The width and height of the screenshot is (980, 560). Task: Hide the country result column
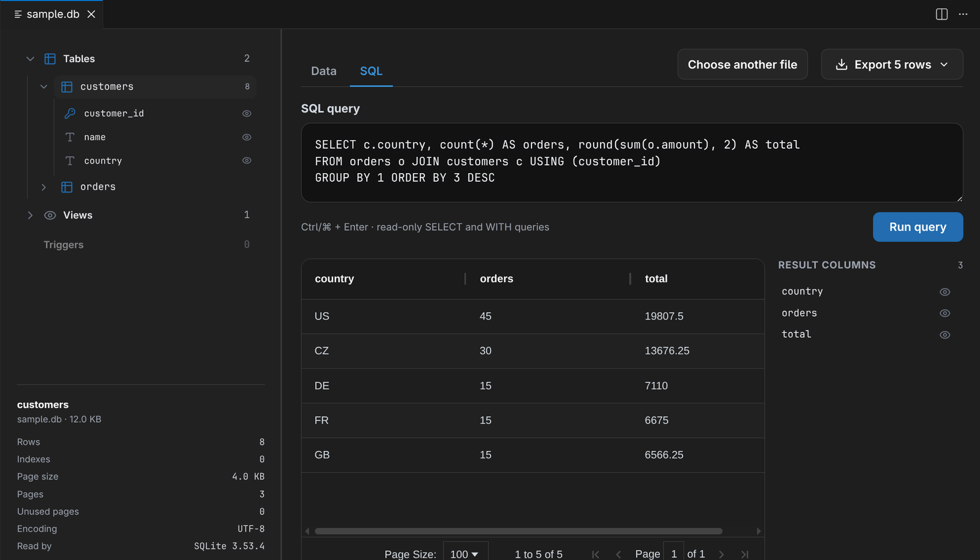(945, 292)
